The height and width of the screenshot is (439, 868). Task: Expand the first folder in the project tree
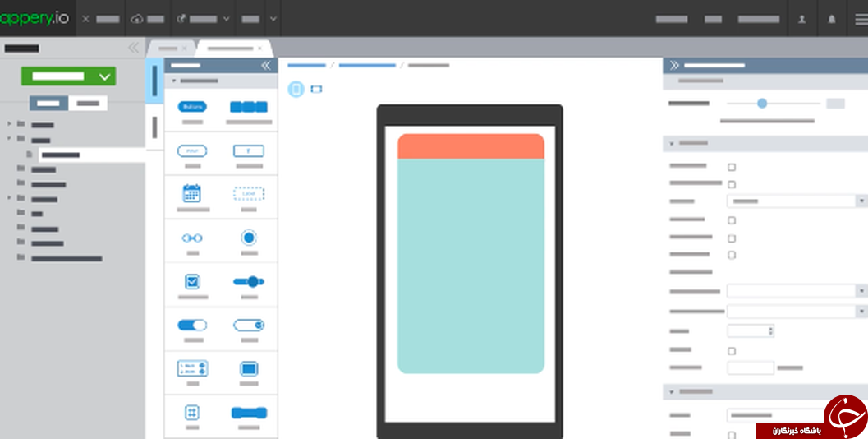[9, 123]
